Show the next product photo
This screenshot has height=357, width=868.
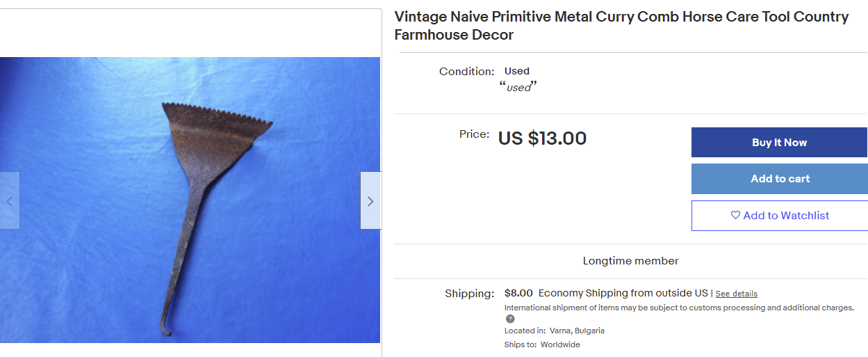pos(370,201)
